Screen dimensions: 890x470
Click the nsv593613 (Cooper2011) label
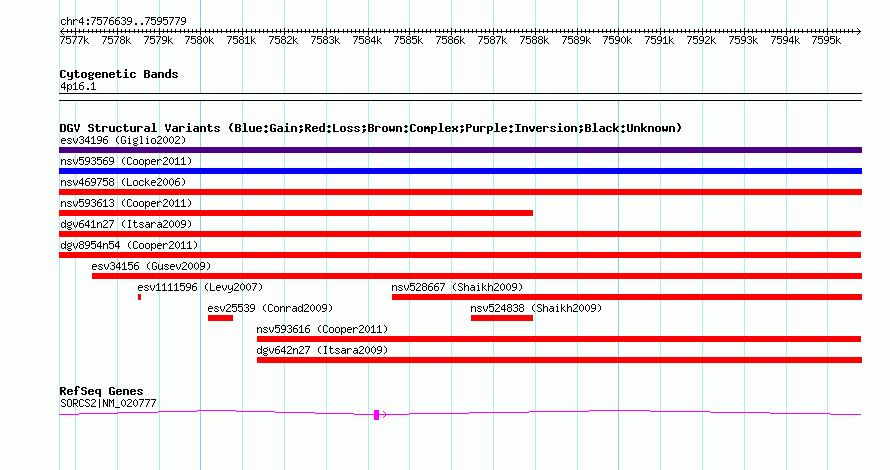click(x=126, y=203)
